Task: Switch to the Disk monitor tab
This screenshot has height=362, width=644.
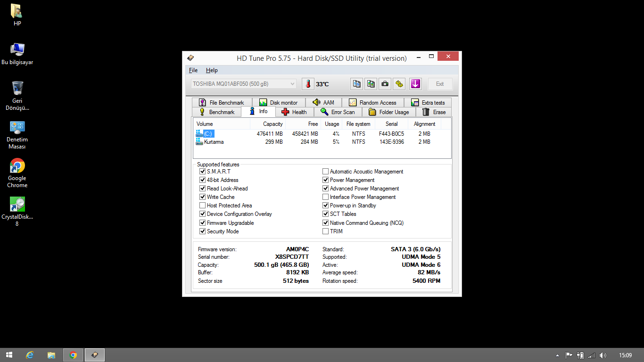Action: (x=279, y=102)
